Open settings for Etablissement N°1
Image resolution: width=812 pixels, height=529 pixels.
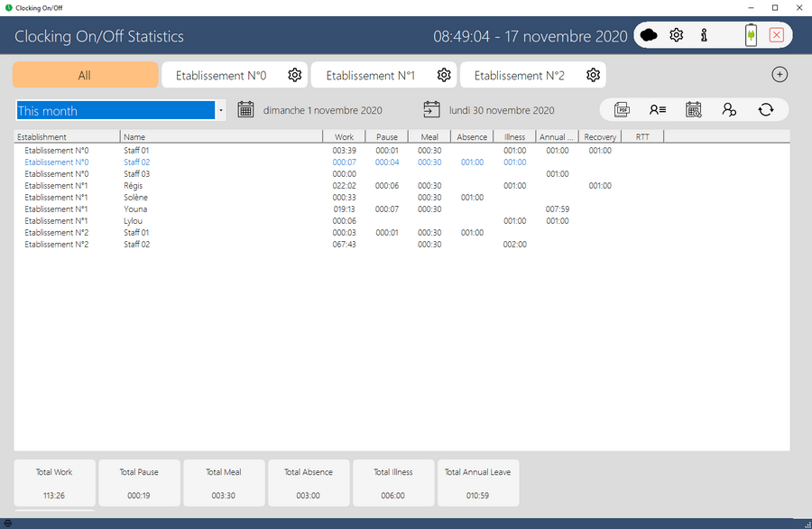pyautogui.click(x=444, y=75)
